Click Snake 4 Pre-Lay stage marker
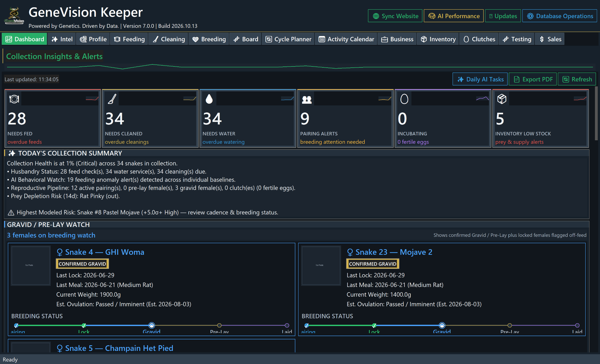 219,325
